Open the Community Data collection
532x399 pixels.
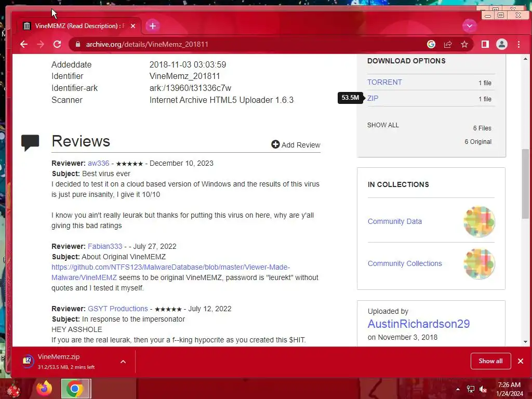pyautogui.click(x=395, y=221)
